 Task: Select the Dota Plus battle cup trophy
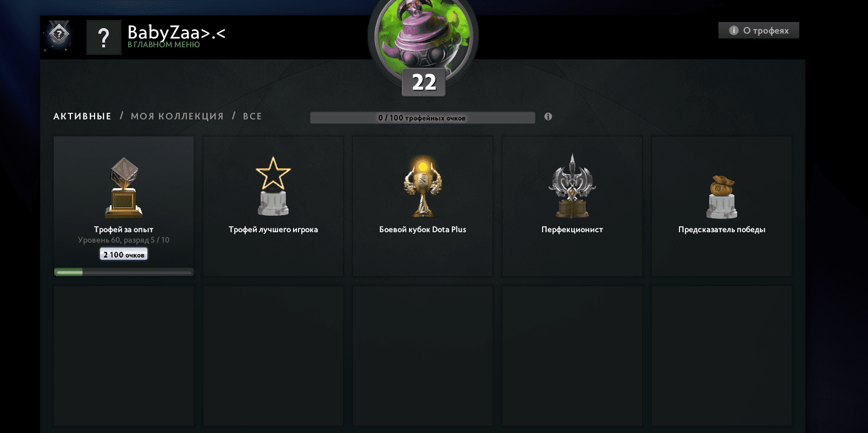click(423, 186)
